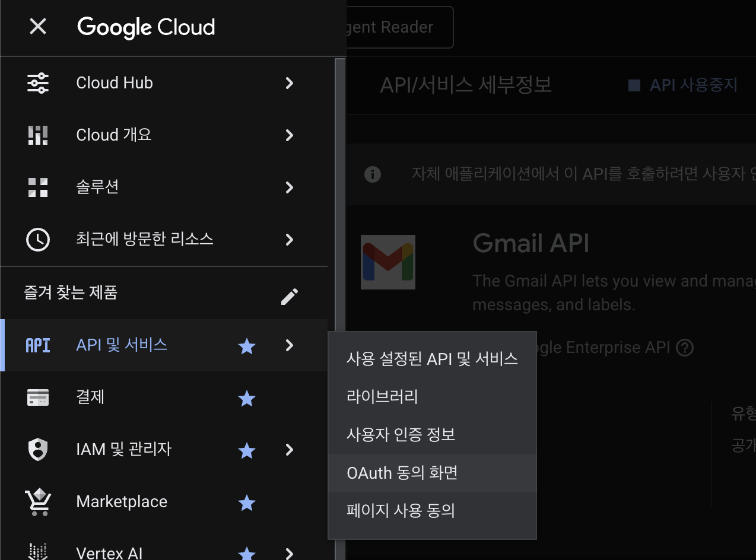Click the Marketplace cart icon
The width and height of the screenshot is (756, 560).
(38, 502)
